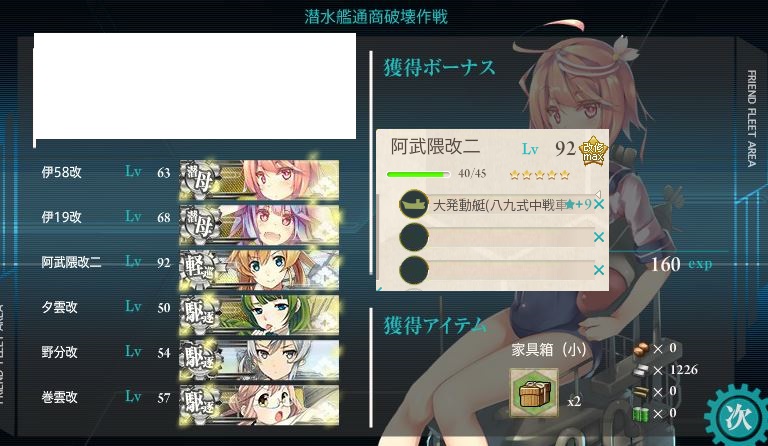Click the small arrow above equipment slots
Image resolution: width=768 pixels, height=446 pixels.
pos(597,194)
